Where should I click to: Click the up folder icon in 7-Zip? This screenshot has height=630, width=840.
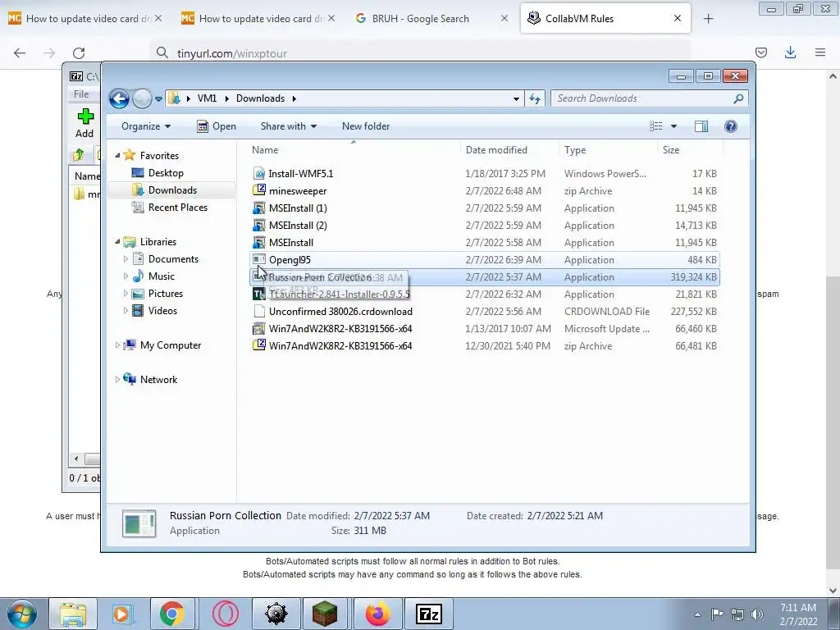click(79, 155)
